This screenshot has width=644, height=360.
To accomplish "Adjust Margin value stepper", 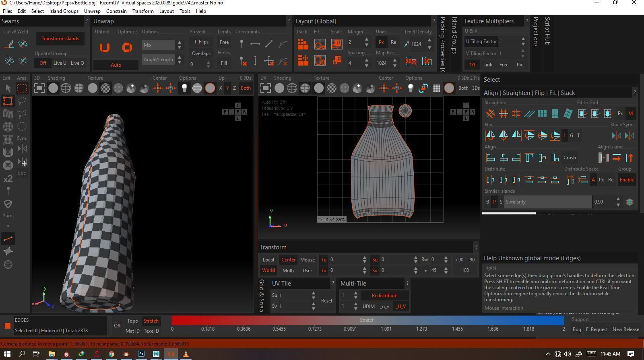I will tap(367, 42).
